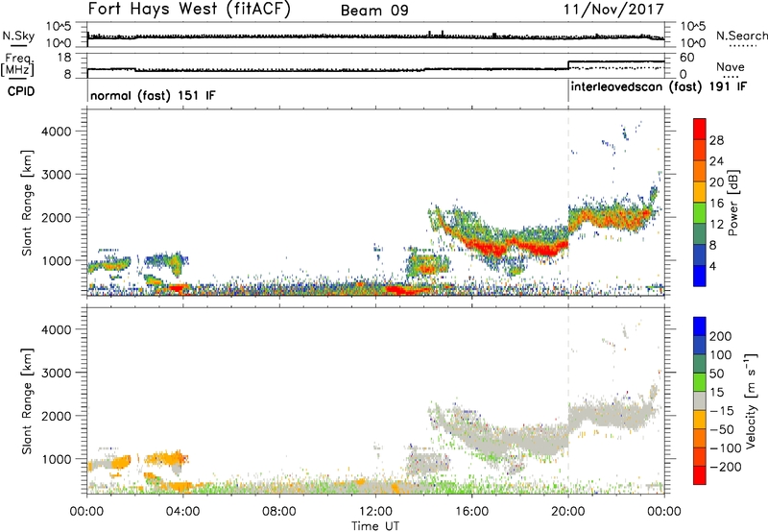The height and width of the screenshot is (532, 768).
Task: Click the 'CPID' label
Action: tap(21, 91)
